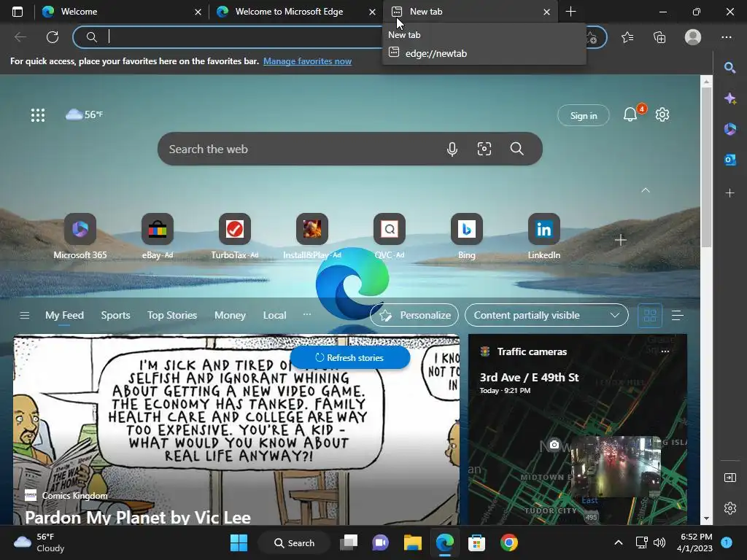Open the QVC quick link tile
Viewport: 747px width, 560px height.
coord(390,237)
